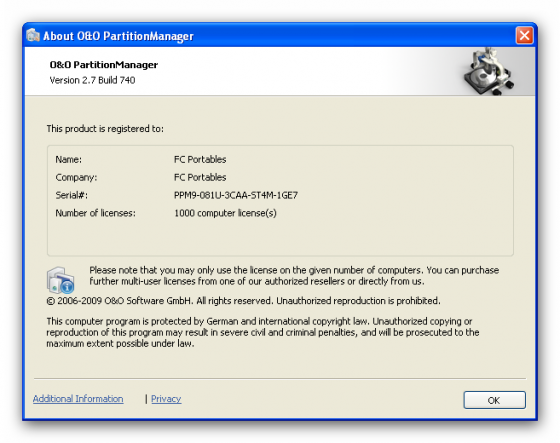Click the Company value FC Portables
The height and width of the screenshot is (443, 560).
pos(200,177)
